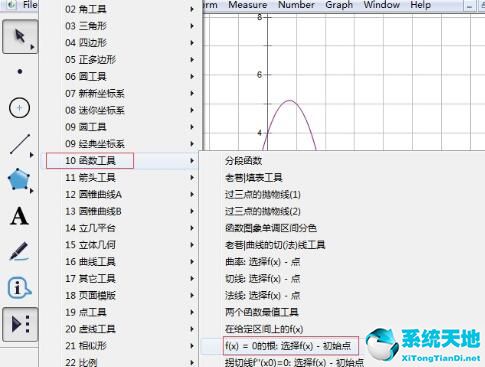Expand the 03 三角形 submenu
Image resolution: width=485 pixels, height=367 pixels.
click(x=120, y=26)
